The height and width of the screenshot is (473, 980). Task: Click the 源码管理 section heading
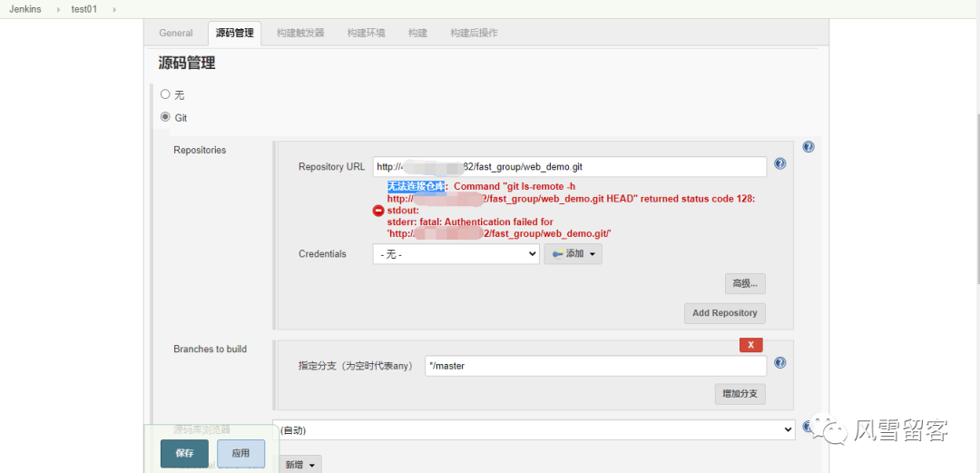pos(187,63)
